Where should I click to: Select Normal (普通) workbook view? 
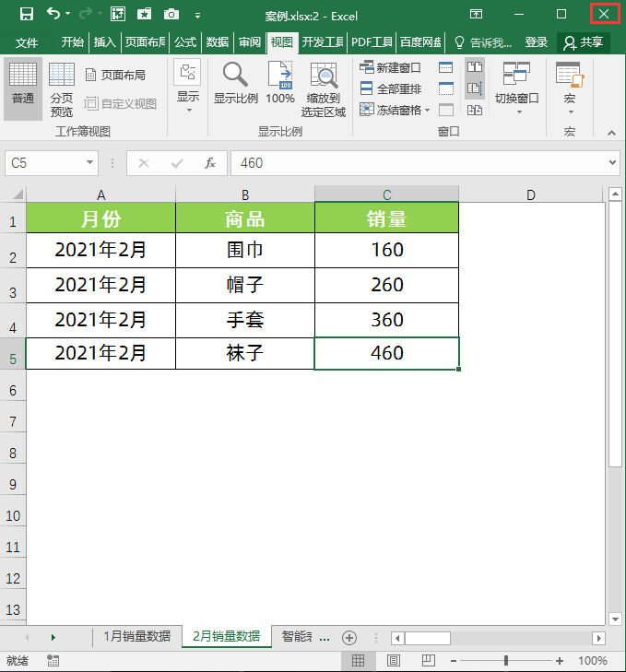23,88
